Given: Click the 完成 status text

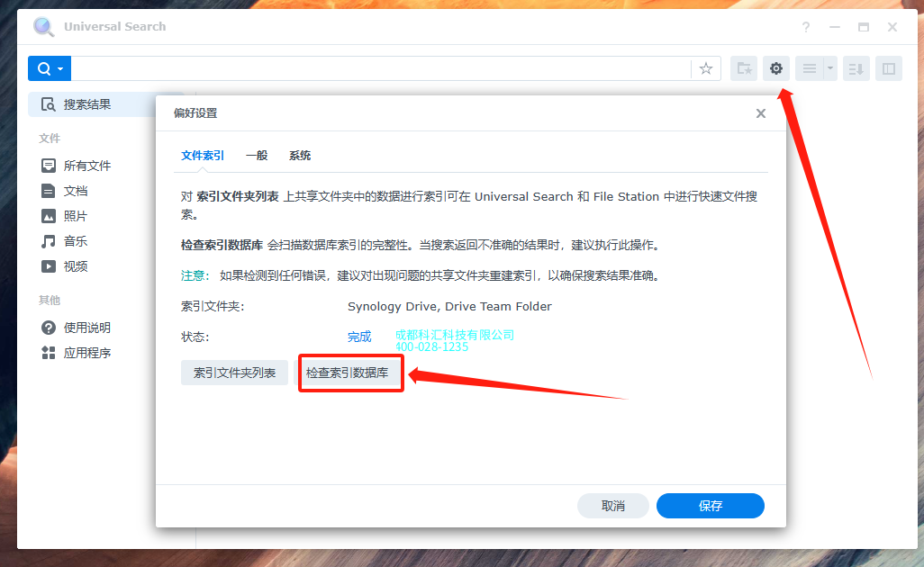Looking at the screenshot, I should pos(359,337).
